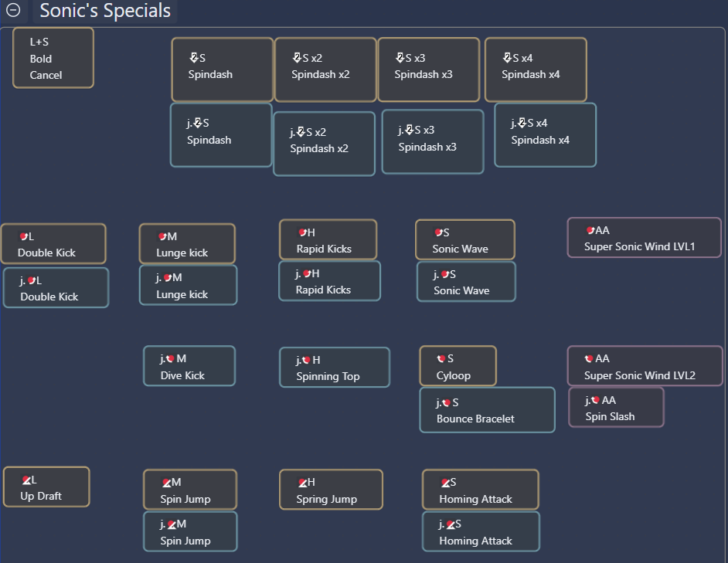Select the Spinning Top card

(335, 367)
